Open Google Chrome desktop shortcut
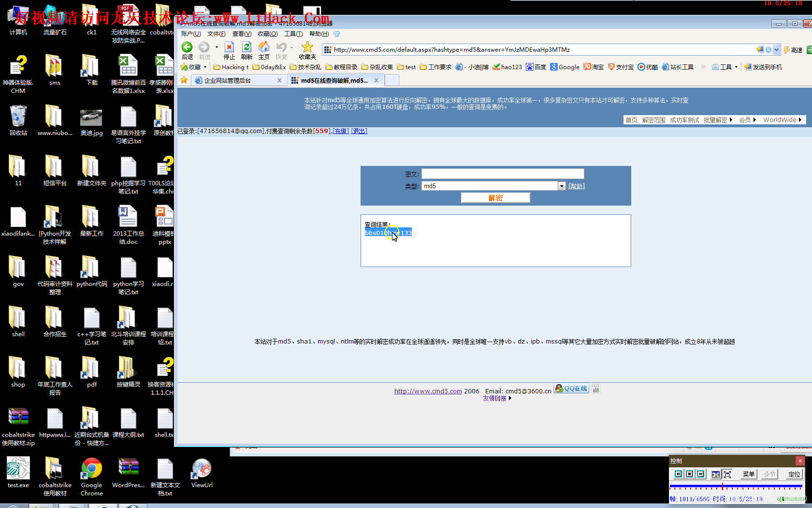The width and height of the screenshot is (812, 508). [x=91, y=477]
